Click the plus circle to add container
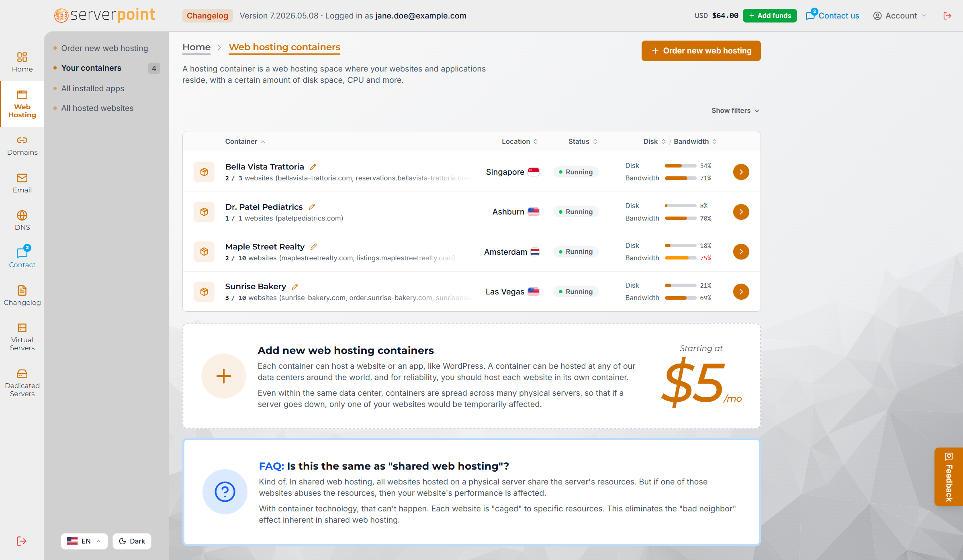 224,376
